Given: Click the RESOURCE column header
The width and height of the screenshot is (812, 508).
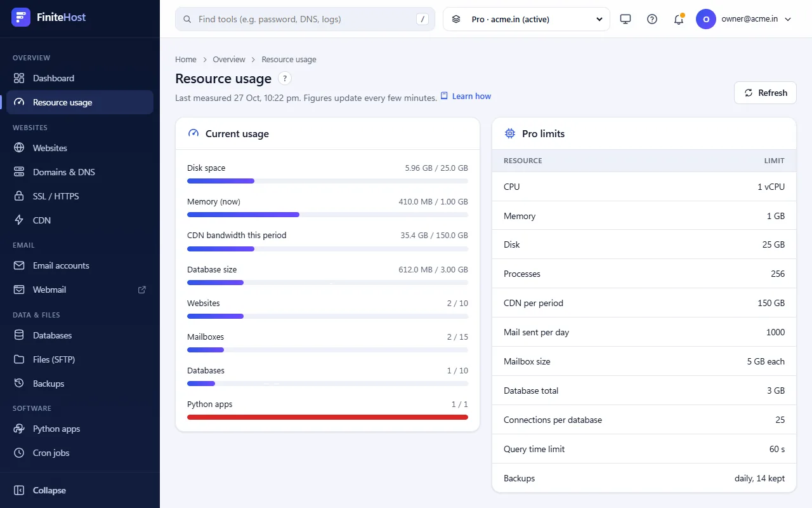Looking at the screenshot, I should [523, 161].
